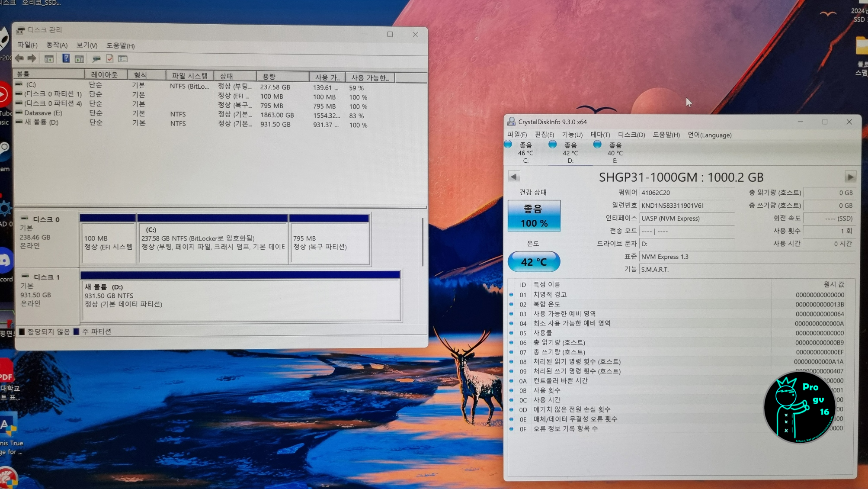Click the drive connection toolbar icon

click(96, 58)
